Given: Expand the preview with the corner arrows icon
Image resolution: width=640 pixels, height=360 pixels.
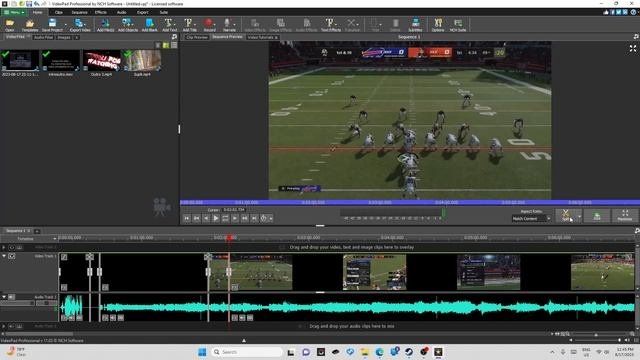Looking at the screenshot, I should 633,49.
